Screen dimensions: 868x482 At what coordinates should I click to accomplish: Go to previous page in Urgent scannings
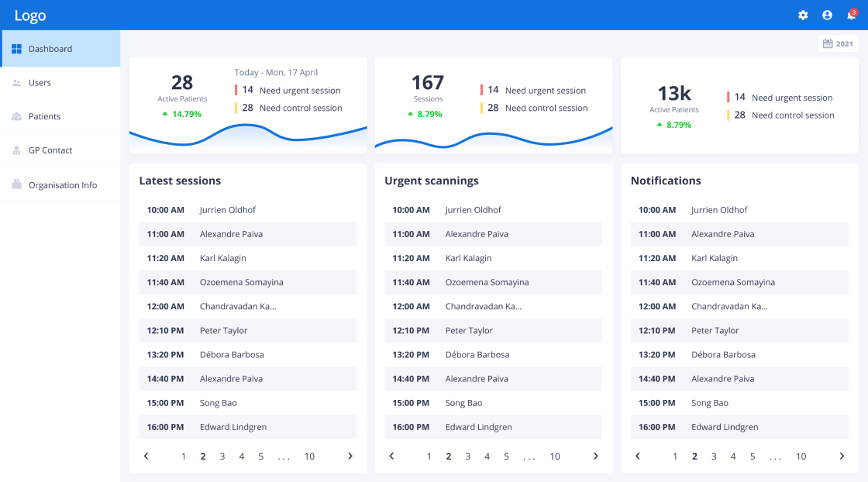click(x=391, y=456)
